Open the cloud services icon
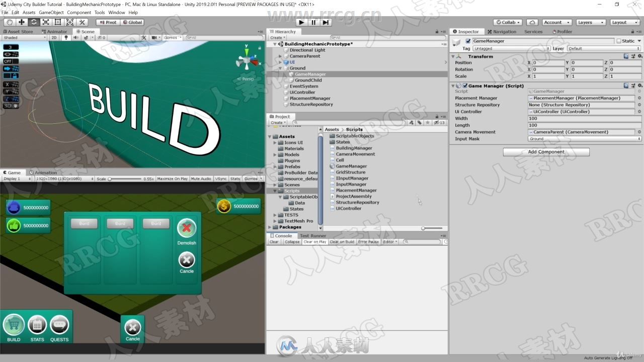 coord(532,22)
